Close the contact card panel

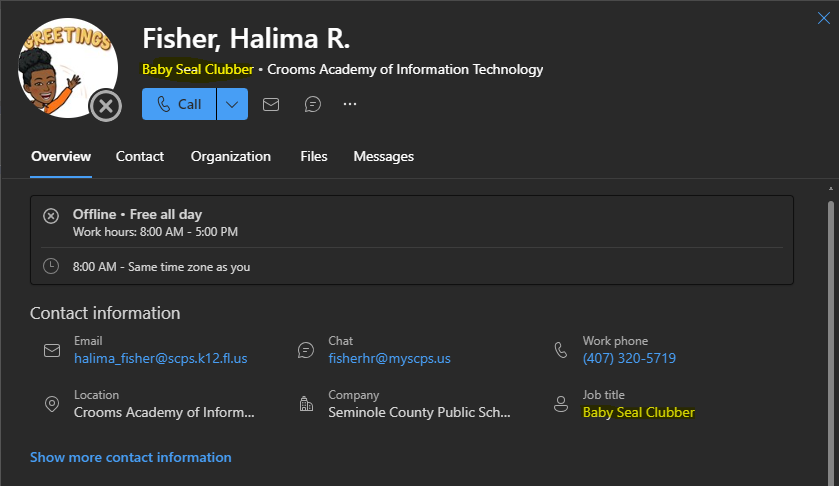point(824,17)
